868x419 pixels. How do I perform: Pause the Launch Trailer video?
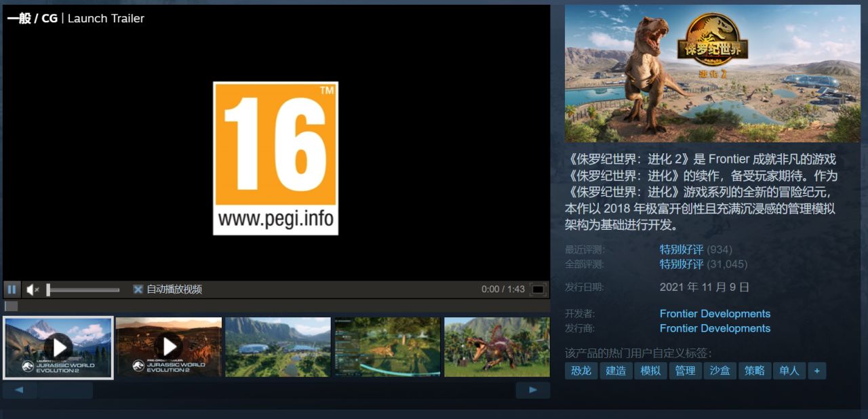pyautogui.click(x=12, y=290)
